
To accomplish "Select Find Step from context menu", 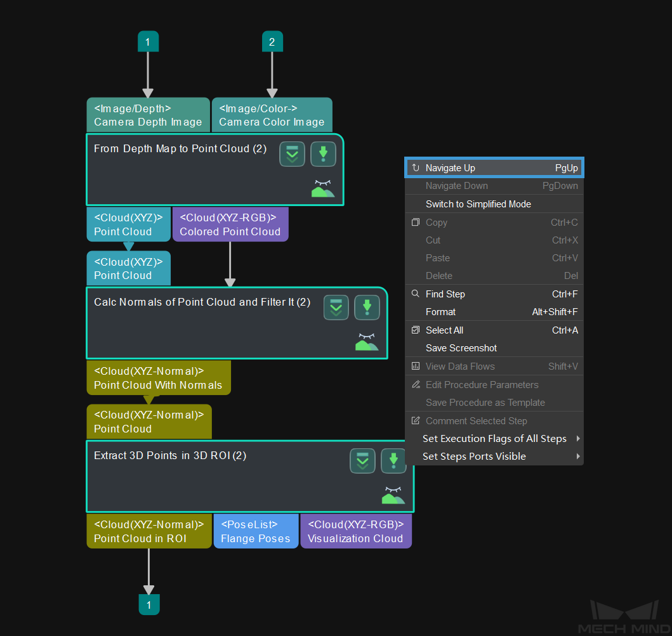I will tap(445, 294).
